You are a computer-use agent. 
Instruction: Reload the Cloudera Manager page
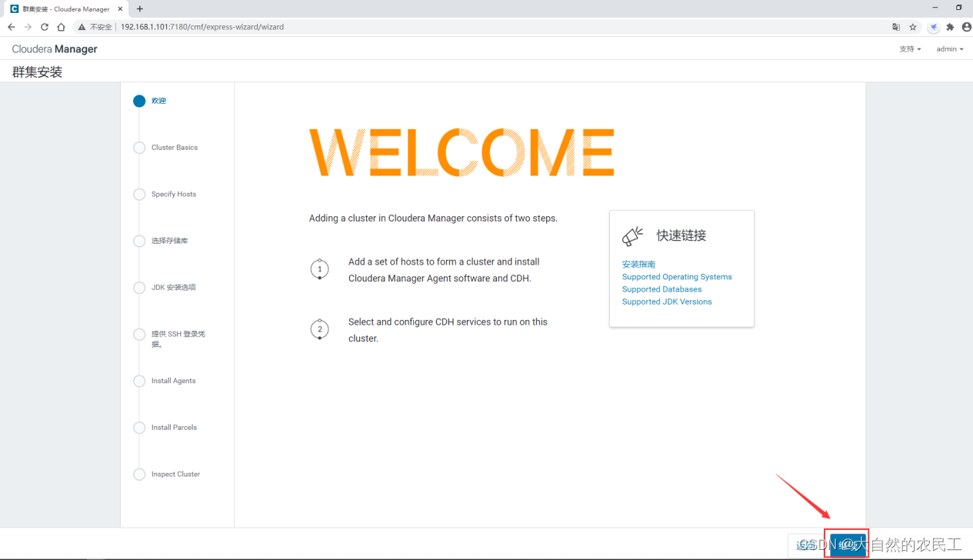[45, 27]
